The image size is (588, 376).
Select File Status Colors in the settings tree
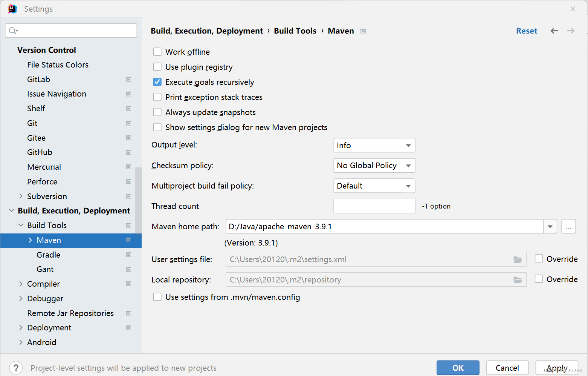(x=58, y=65)
